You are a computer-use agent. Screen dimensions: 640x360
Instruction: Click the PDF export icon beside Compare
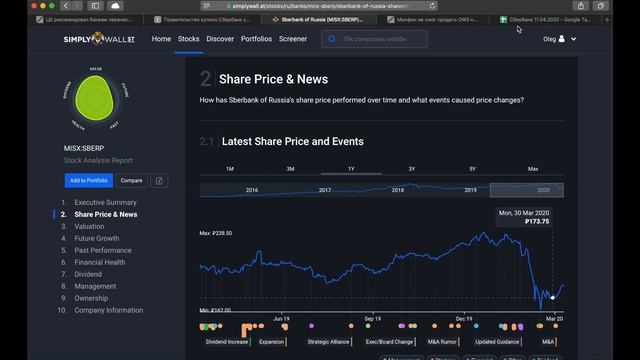159,180
